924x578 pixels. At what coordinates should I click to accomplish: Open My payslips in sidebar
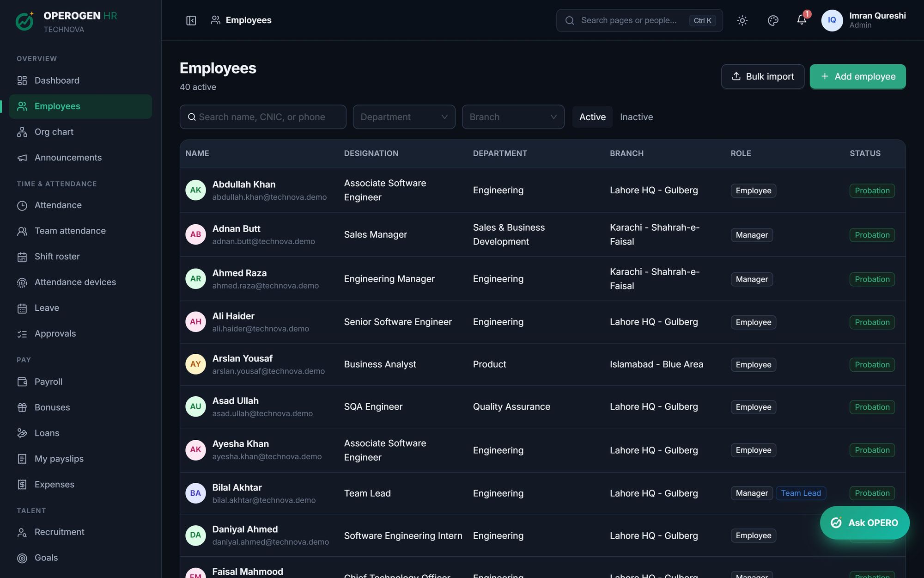tap(80, 459)
